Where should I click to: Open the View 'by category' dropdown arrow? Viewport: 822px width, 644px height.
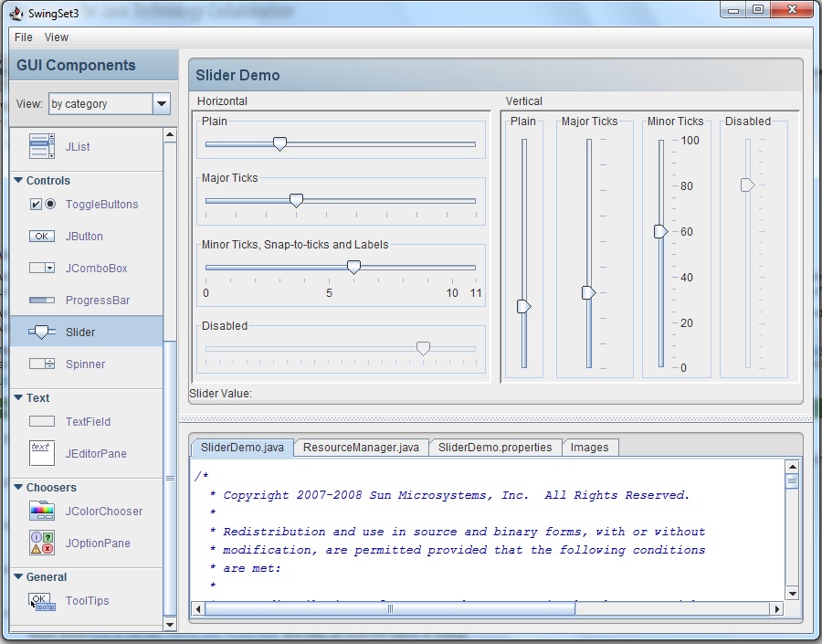[x=162, y=104]
